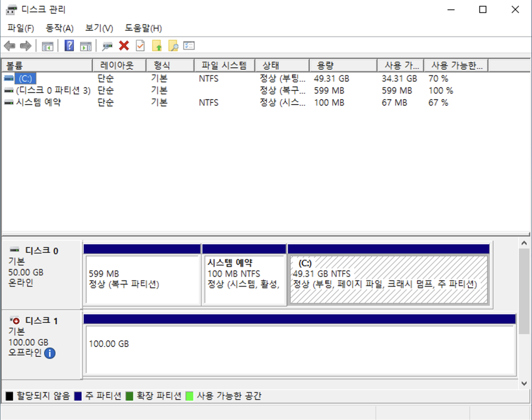Image resolution: width=532 pixels, height=420 pixels.
Task: Sort by the 사용 가능한... percent column header
Action: [456, 65]
